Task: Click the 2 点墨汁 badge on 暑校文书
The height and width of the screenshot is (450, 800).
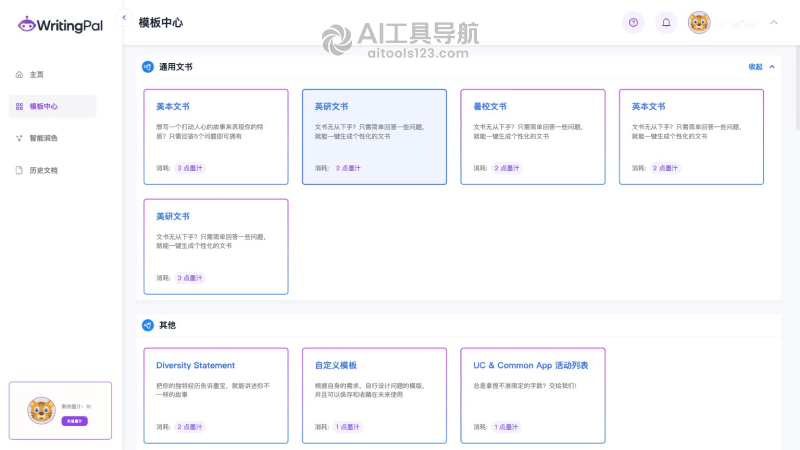Action: point(507,168)
